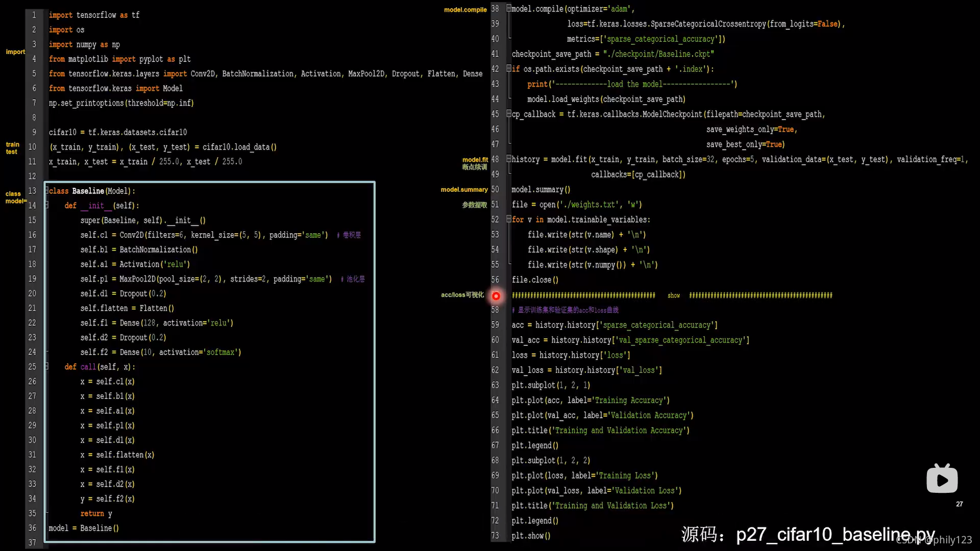The image size is (980, 551).
Task: Click 'save_best_only=True' on line 47
Action: coord(745,144)
